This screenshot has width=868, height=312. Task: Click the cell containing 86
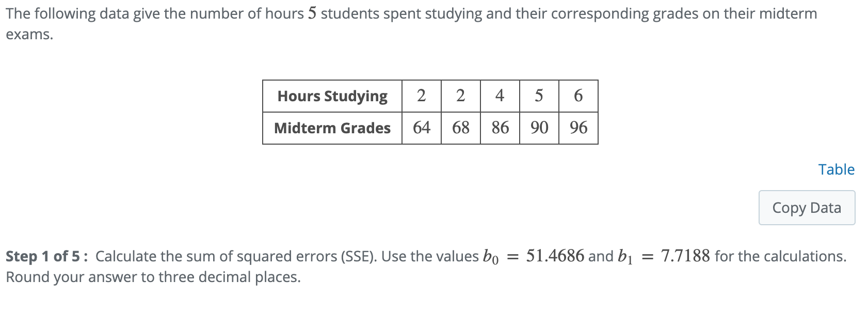[500, 128]
